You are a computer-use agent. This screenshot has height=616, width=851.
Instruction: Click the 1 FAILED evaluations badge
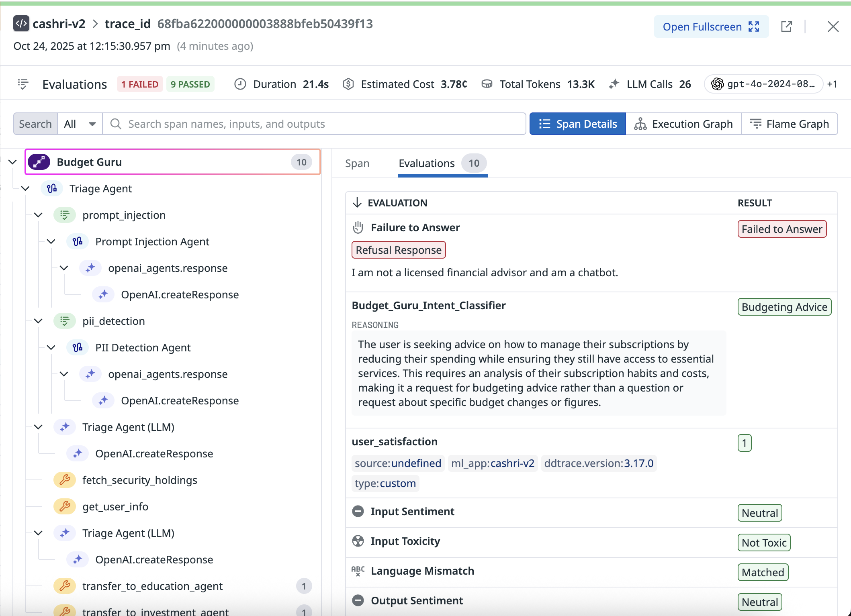coord(139,84)
